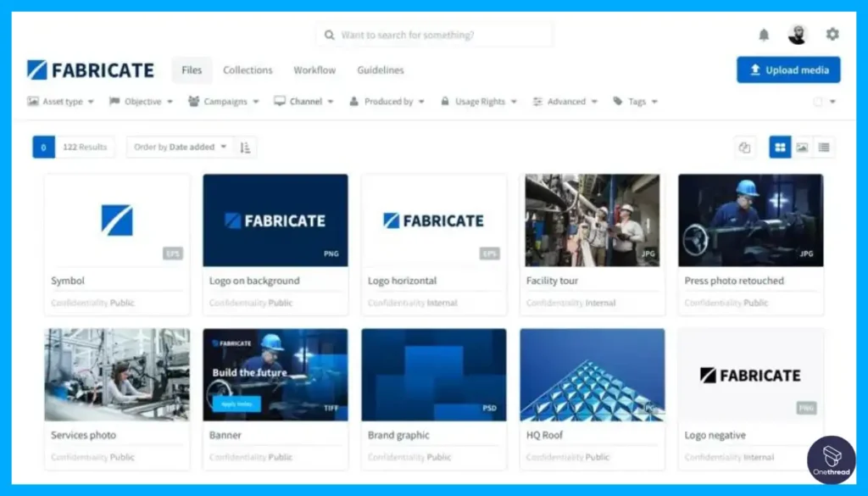Click the Asset type picture icon

point(33,101)
